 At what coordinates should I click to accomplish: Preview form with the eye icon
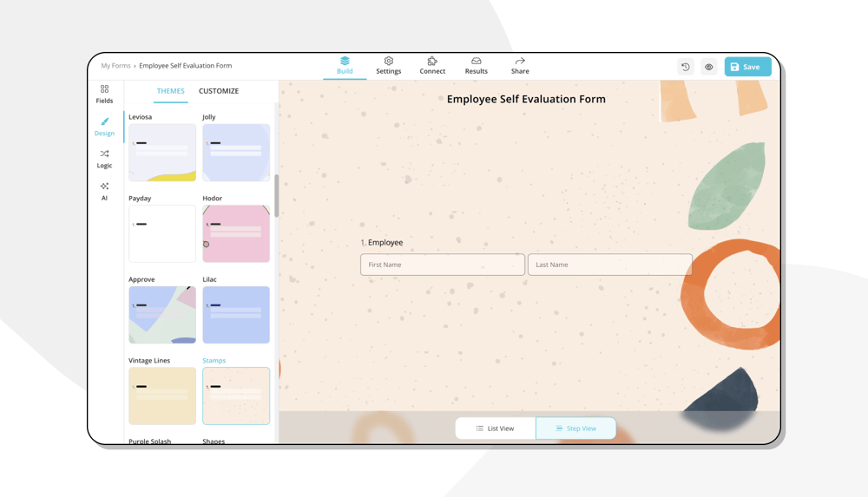tap(709, 67)
